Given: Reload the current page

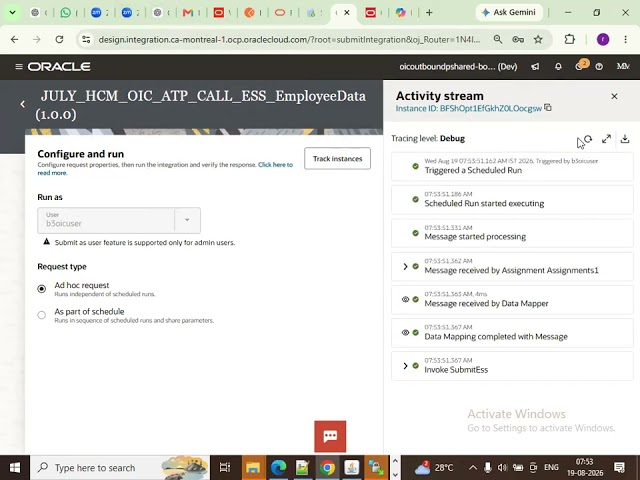Looking at the screenshot, I should point(60,39).
